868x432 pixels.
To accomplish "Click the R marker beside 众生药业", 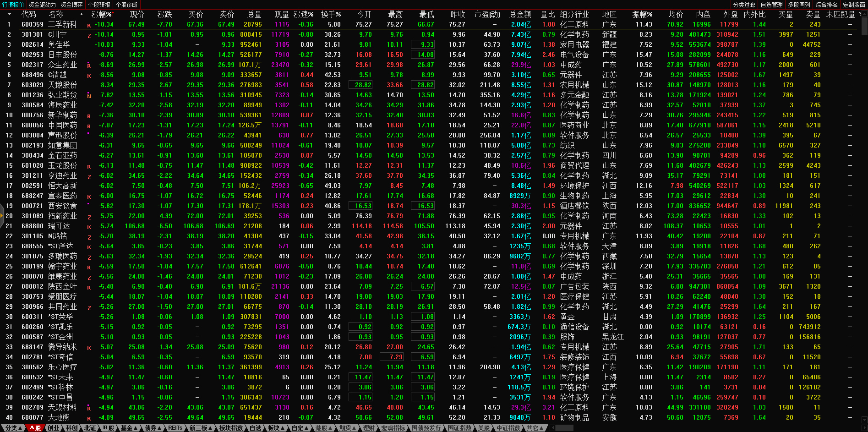I will pos(89,66).
